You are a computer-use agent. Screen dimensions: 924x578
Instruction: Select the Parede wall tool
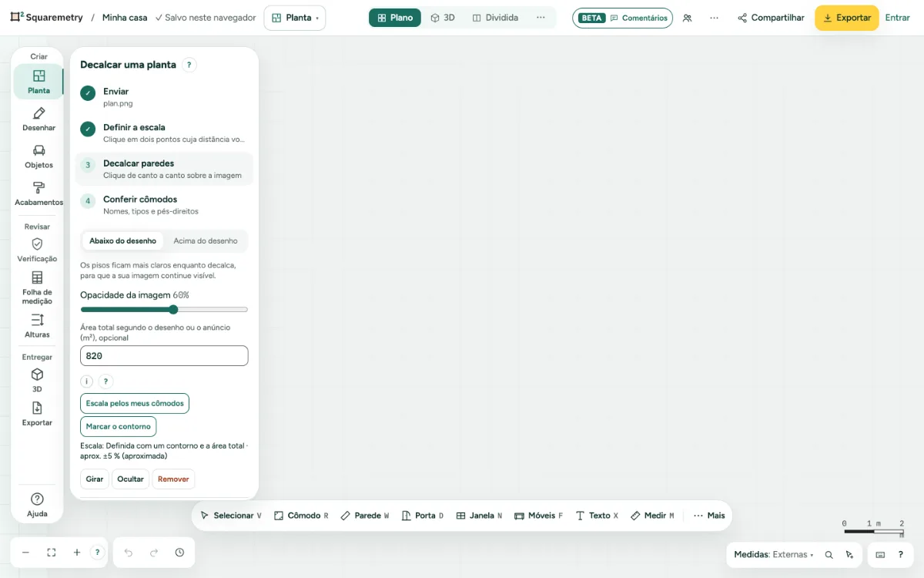[x=365, y=516]
